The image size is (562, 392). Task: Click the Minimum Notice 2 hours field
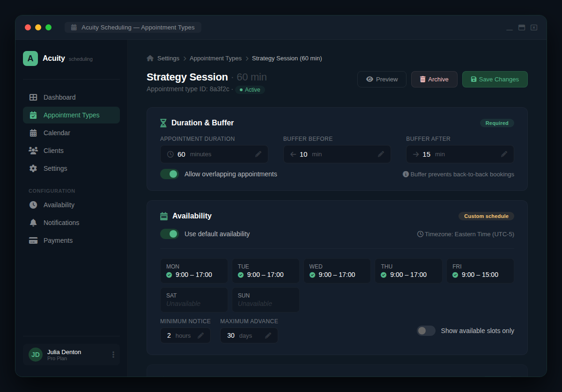click(185, 335)
